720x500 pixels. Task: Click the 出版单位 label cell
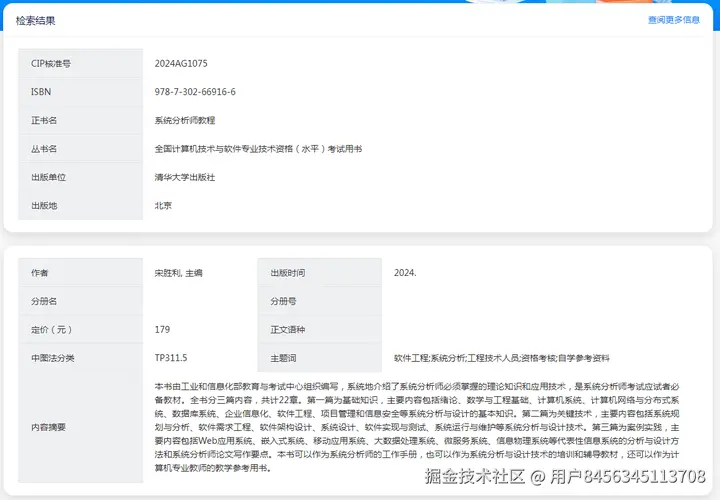coord(80,177)
